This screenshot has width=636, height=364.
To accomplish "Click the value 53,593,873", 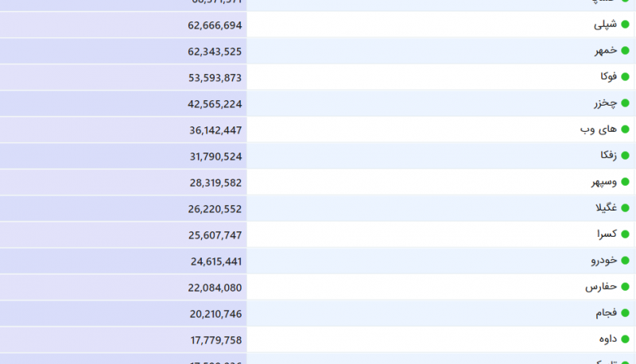I will click(215, 78).
